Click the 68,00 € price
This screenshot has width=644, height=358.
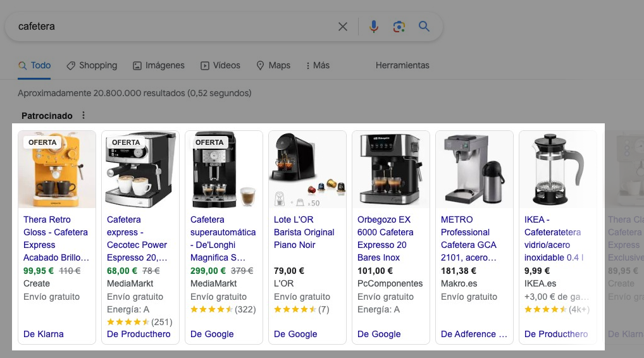[x=122, y=271]
